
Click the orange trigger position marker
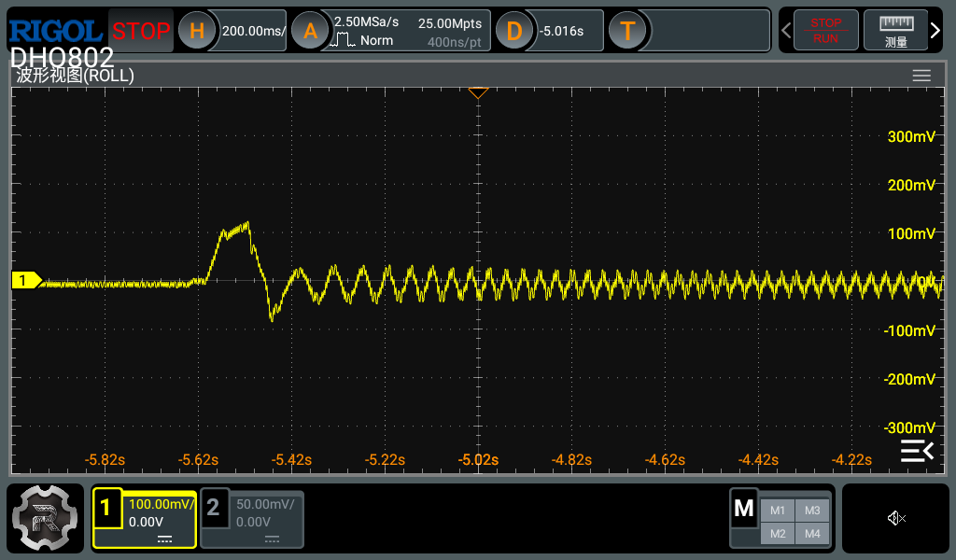coord(478,92)
